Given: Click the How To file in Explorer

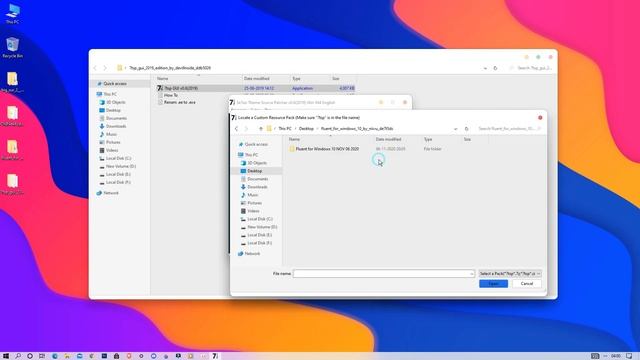Looking at the screenshot, I should (x=171, y=95).
